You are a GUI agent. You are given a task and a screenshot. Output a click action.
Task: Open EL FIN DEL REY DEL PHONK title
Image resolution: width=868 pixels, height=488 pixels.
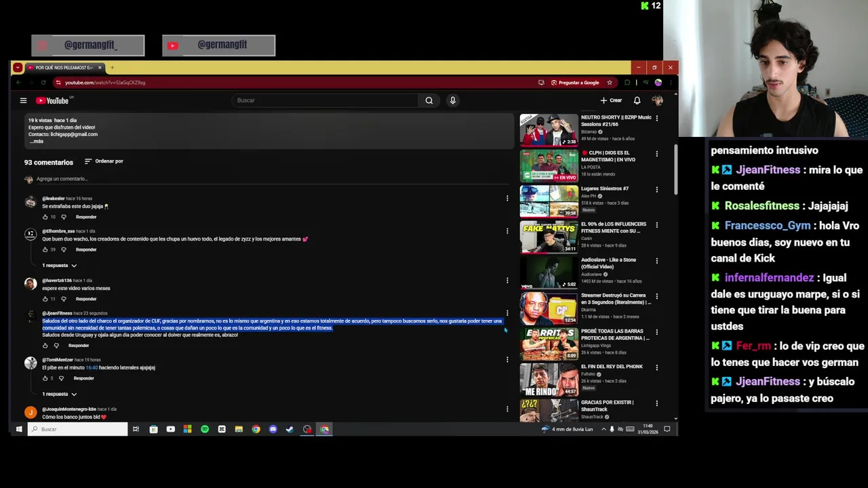[x=612, y=367]
